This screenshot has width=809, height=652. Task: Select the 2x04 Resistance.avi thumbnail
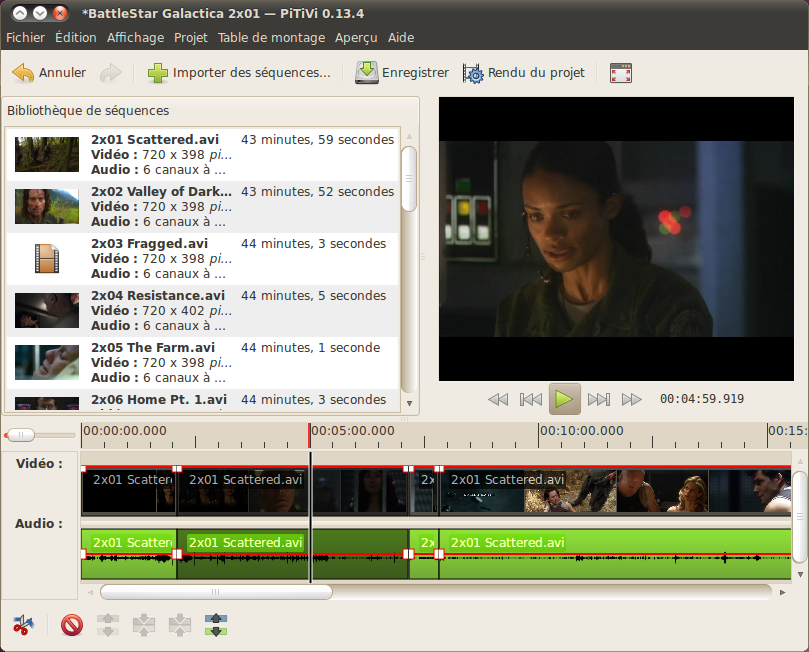click(47, 311)
